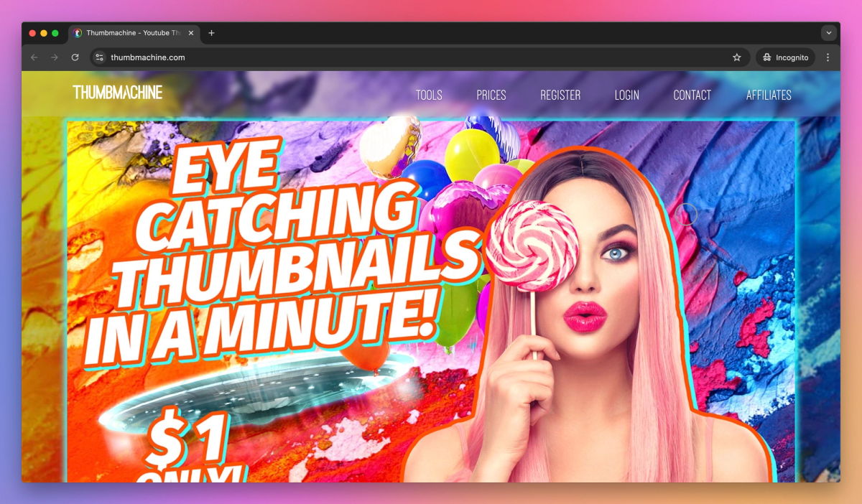Screen dimensions: 862x504
Task: Click the browser forward arrow
Action: (x=54, y=57)
